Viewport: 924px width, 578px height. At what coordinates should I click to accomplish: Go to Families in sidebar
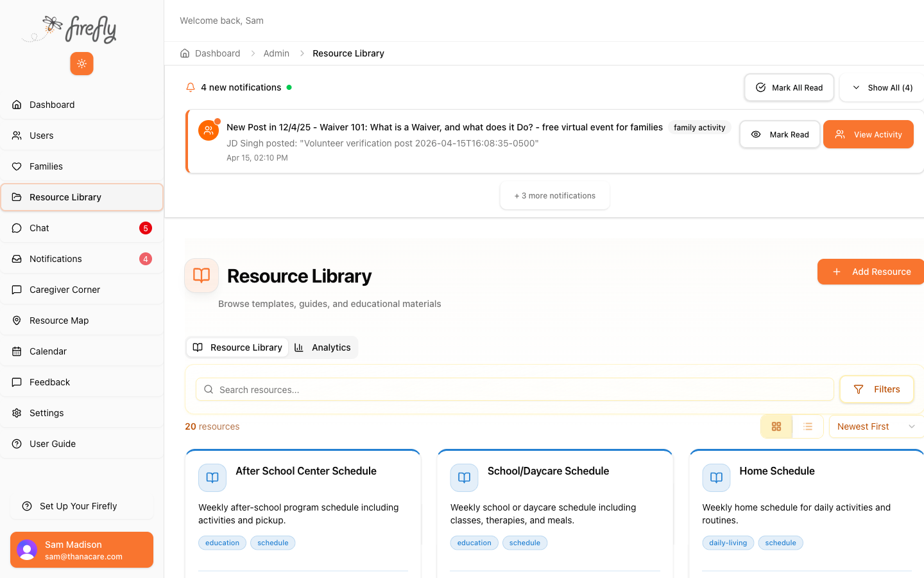[x=81, y=166]
